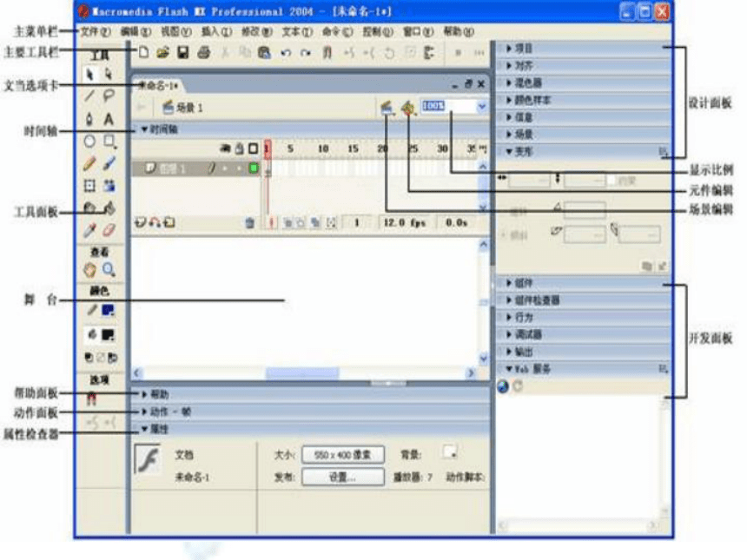Click the Redo arrow in the main toolbar
Image resolution: width=747 pixels, height=560 pixels.
coord(306,53)
